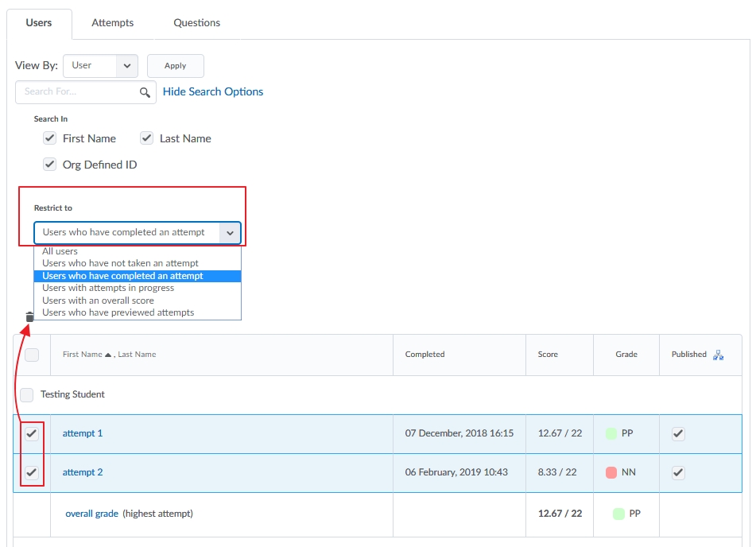Click attempt 1 score 12.67 / 22
Screen dimensions: 756x547
[x=560, y=433]
